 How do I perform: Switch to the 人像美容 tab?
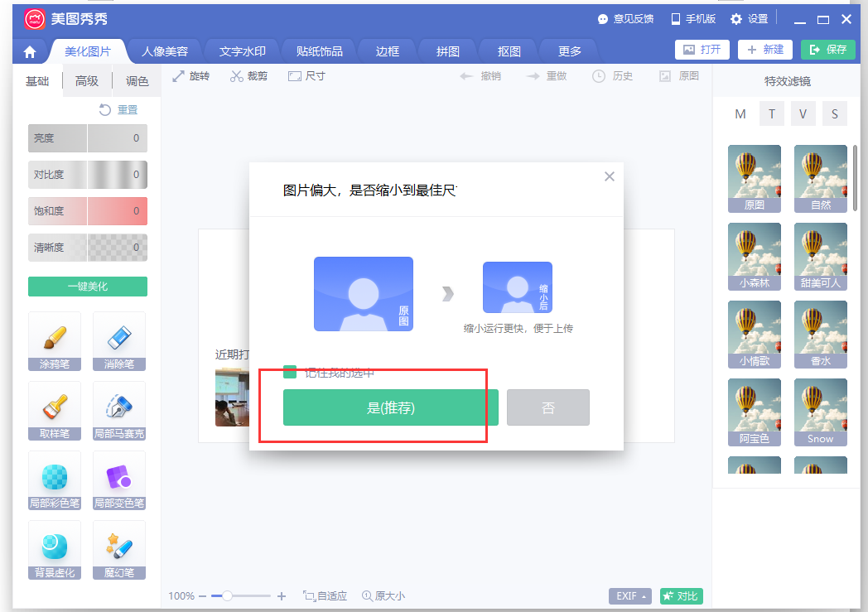coord(165,51)
